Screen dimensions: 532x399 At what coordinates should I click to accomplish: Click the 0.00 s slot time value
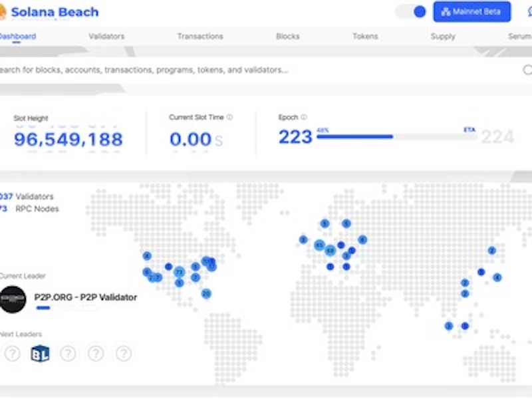point(196,139)
